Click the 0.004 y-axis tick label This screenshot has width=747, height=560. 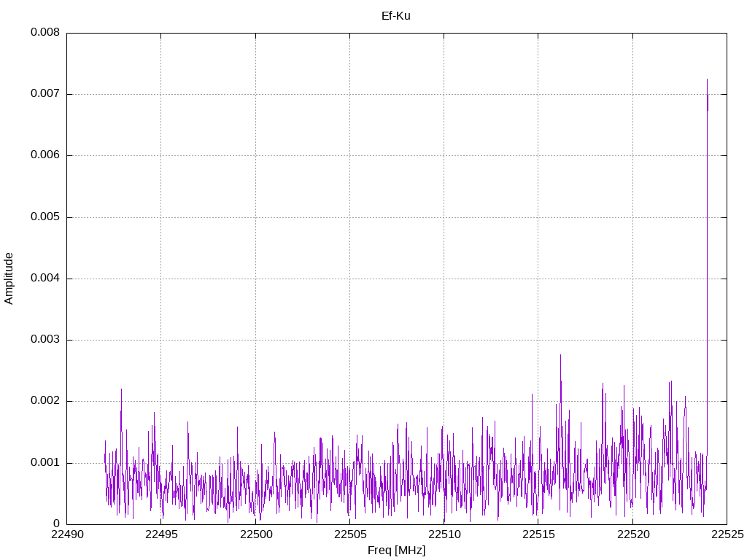(x=45, y=279)
